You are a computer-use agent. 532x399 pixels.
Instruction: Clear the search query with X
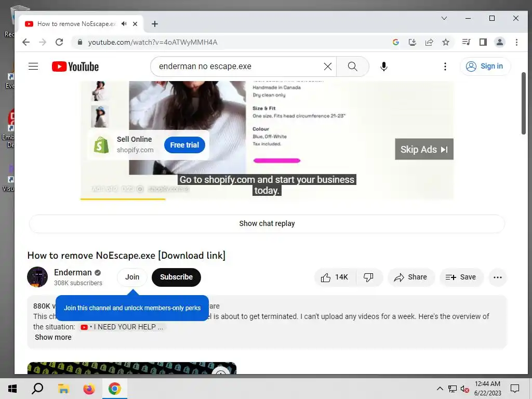328,66
